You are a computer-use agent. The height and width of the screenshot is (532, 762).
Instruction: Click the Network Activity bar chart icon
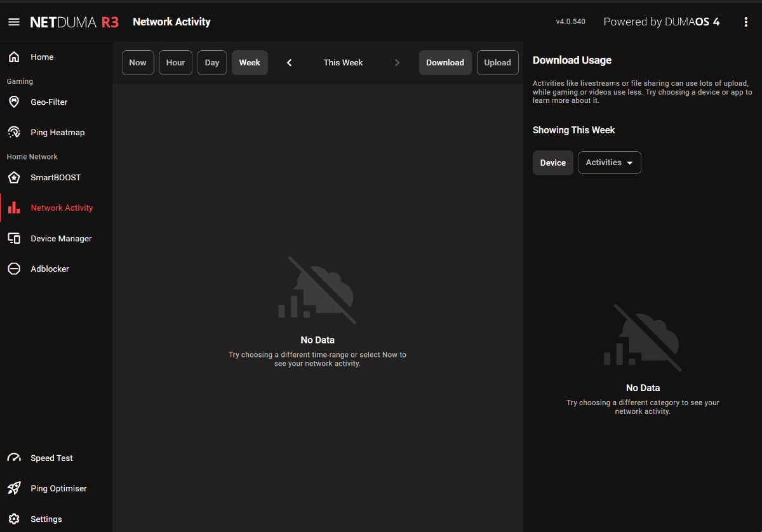pyautogui.click(x=14, y=208)
